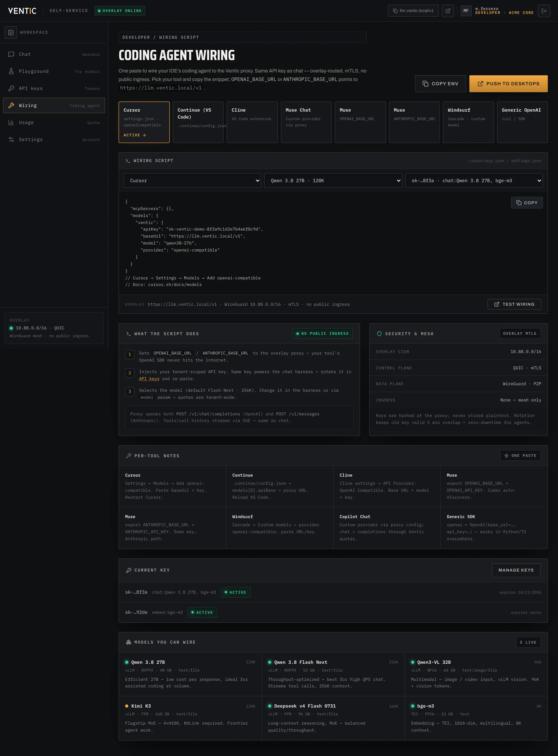Screen dimensions: 558x756
Task: Open Playground in sidebar
Action: [x=54, y=71]
